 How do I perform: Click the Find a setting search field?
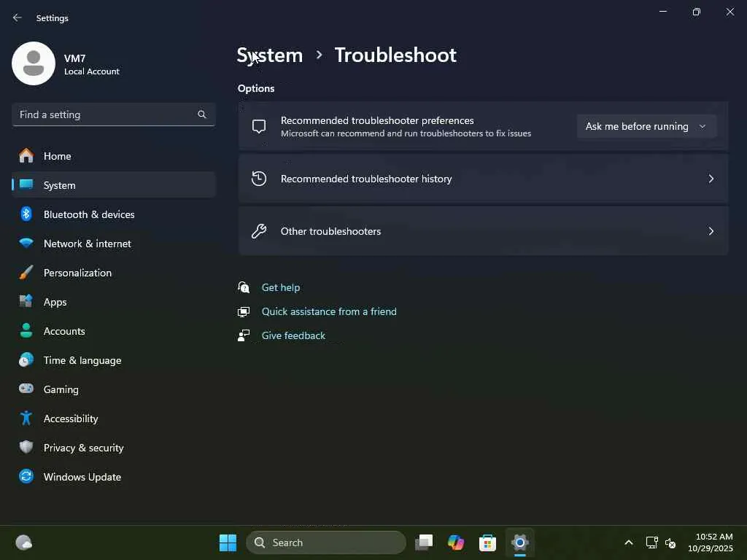(113, 114)
